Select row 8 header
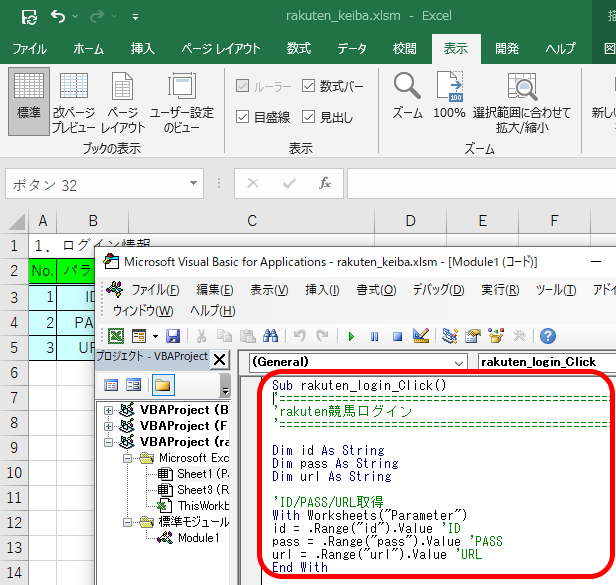 tap(14, 423)
